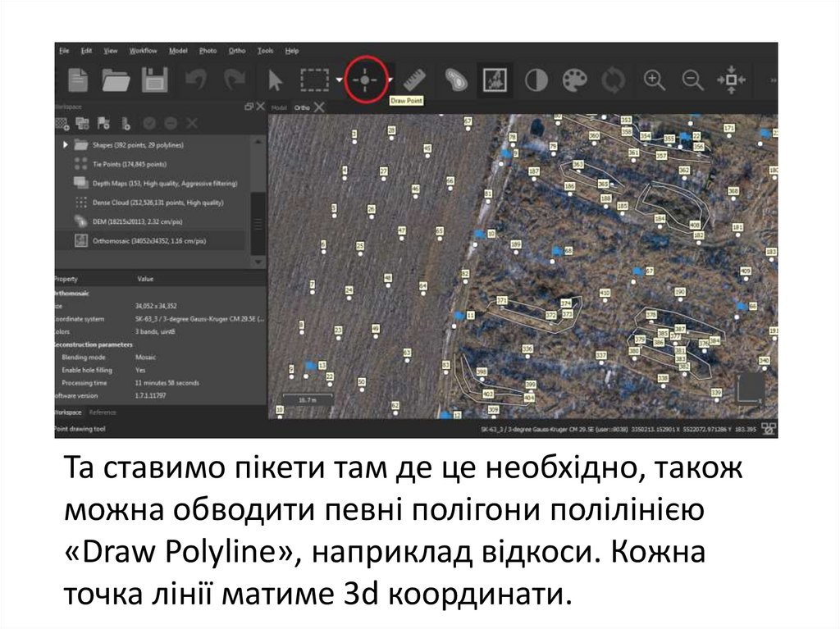This screenshot has height=629, width=840.
Task: Open the File menu
Action: [x=64, y=51]
